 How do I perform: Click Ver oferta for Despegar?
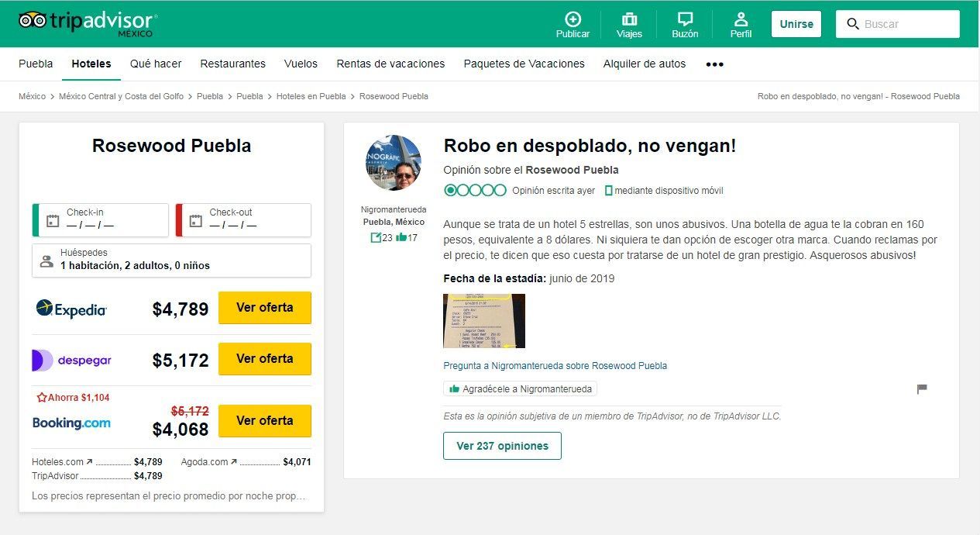click(265, 359)
